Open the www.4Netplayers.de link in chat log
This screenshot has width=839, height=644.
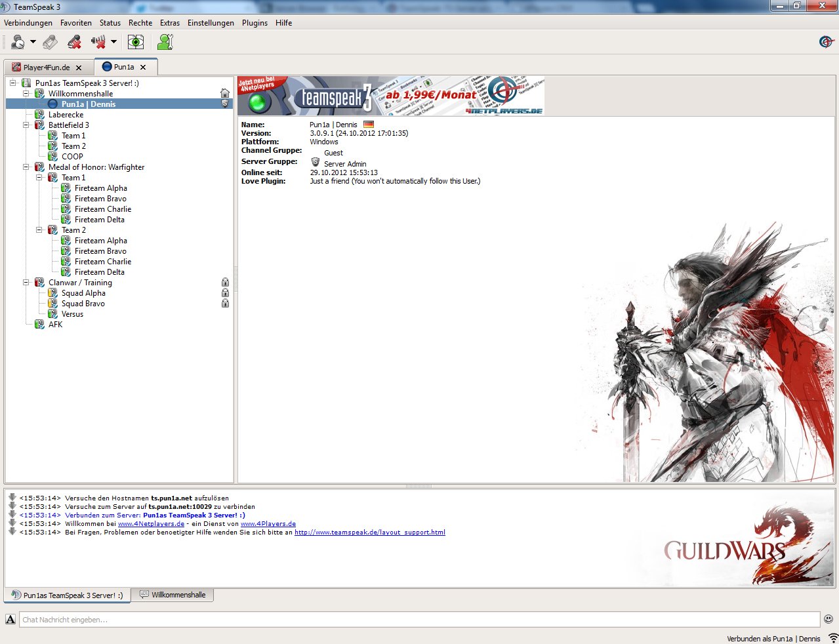(151, 524)
